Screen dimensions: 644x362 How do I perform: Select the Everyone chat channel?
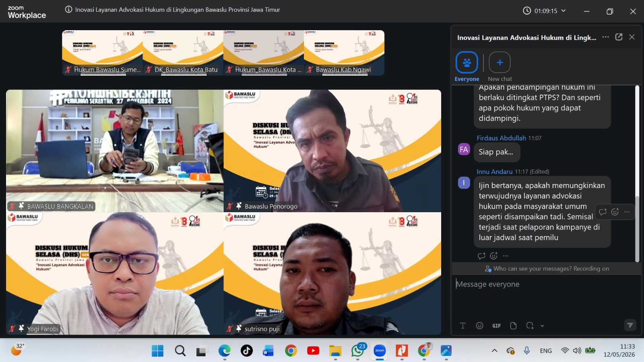pos(467,66)
